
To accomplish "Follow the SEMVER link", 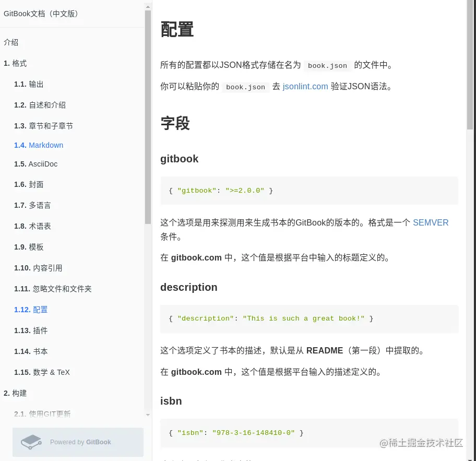I will tap(431, 222).
